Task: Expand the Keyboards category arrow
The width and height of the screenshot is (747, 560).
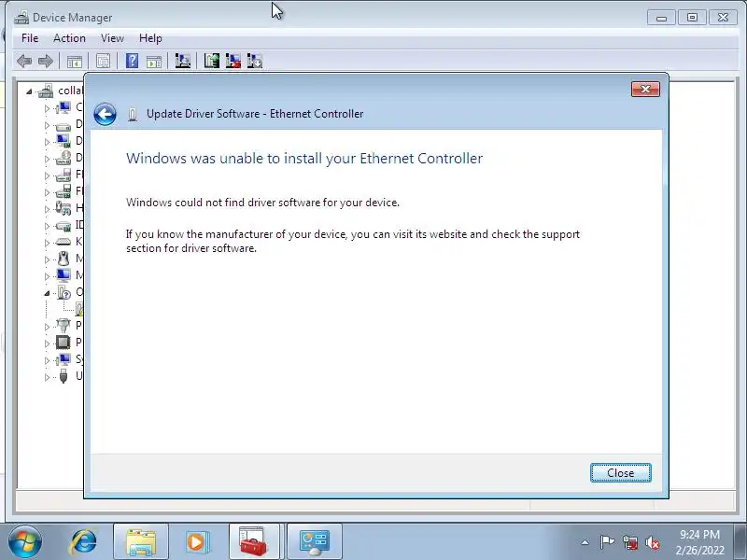Action: pos(47,243)
